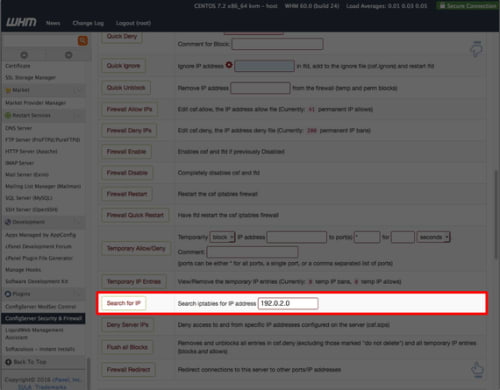The width and height of the screenshot is (500, 390).
Task: Click the Firewall Allow IPs button
Action: (129, 109)
